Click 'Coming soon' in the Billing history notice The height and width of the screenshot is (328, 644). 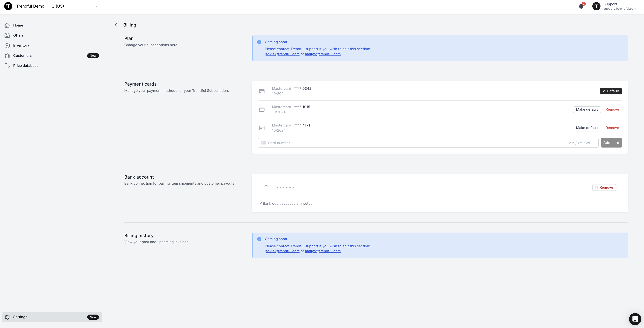click(276, 239)
